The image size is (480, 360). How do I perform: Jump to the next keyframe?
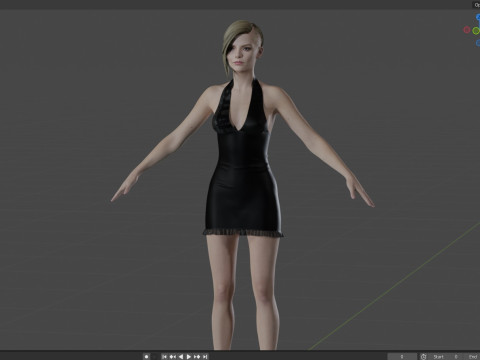[197, 357]
